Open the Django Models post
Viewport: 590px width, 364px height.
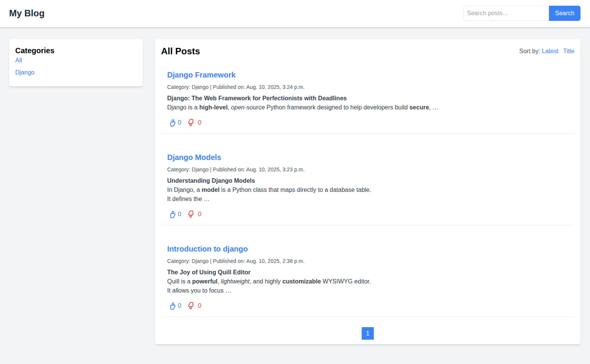click(194, 157)
